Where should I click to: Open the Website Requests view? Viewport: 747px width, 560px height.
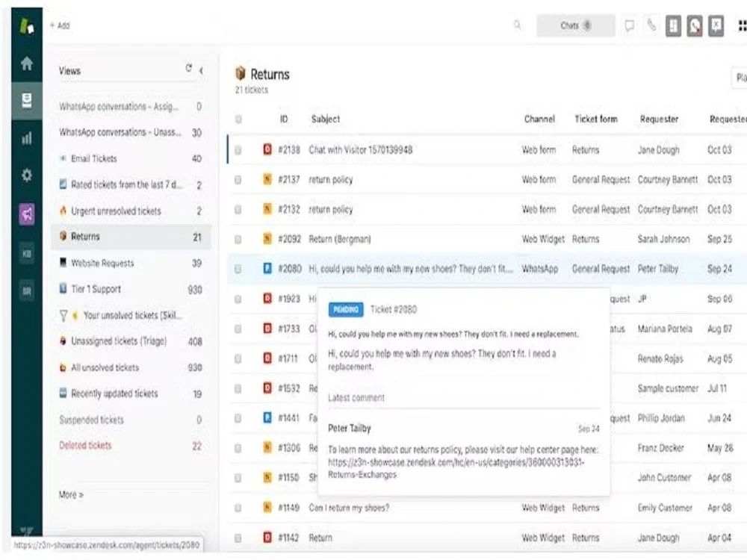coord(130,263)
